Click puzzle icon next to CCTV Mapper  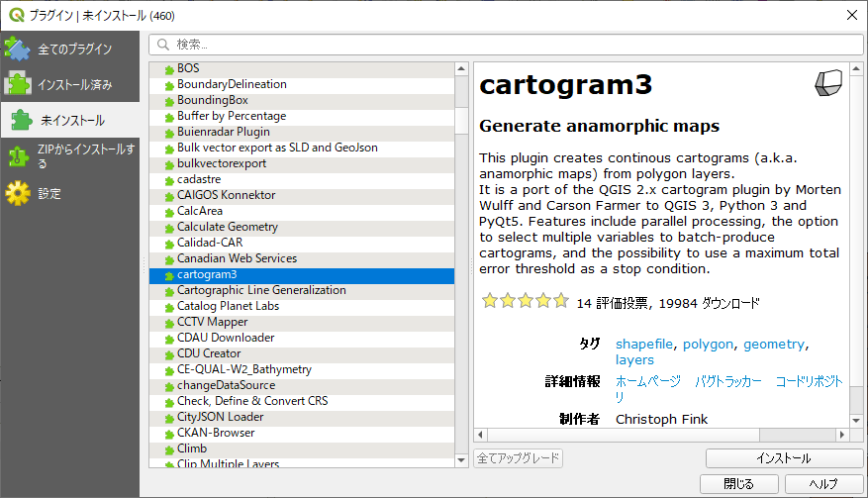[169, 323]
